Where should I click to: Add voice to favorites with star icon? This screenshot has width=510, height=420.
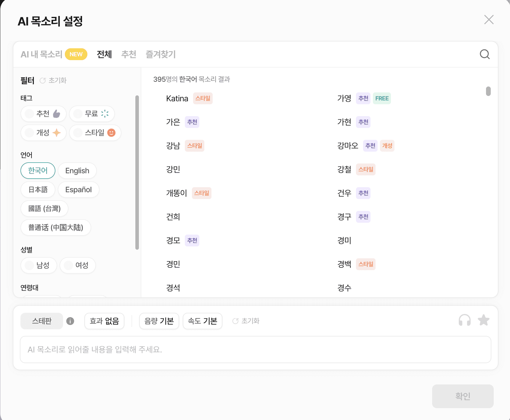[483, 320]
